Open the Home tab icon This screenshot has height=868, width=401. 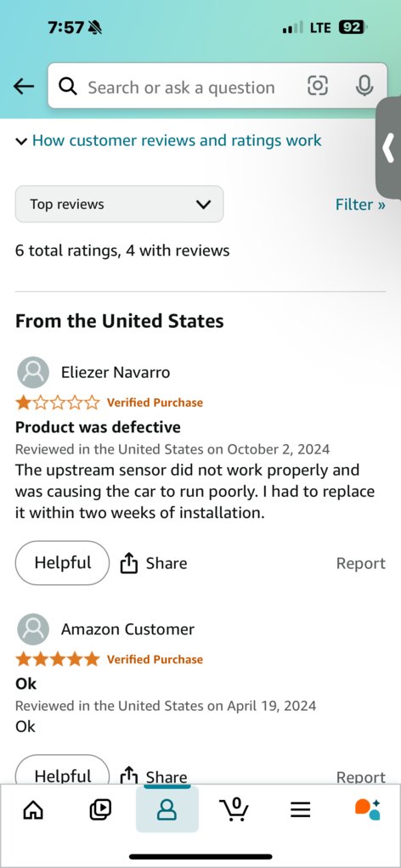tap(33, 810)
